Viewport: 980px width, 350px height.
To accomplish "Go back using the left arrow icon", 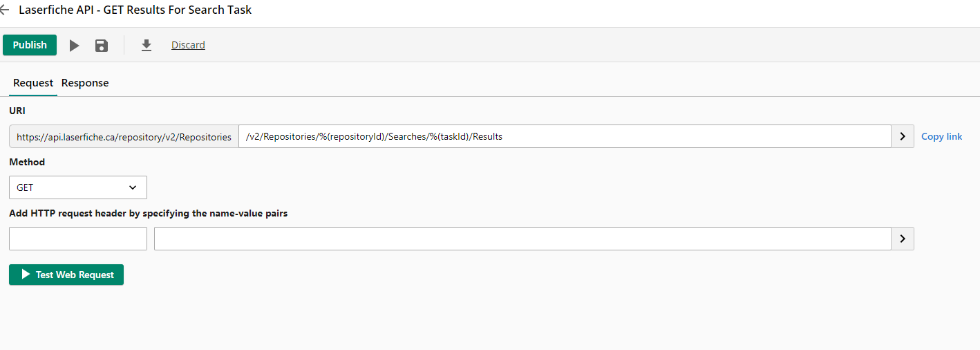I will click(4, 10).
